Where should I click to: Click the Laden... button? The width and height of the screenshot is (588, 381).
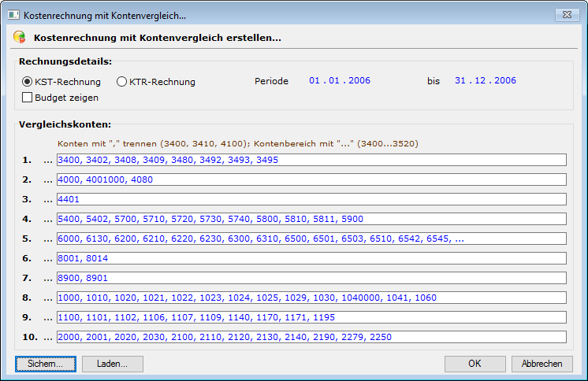(x=113, y=364)
